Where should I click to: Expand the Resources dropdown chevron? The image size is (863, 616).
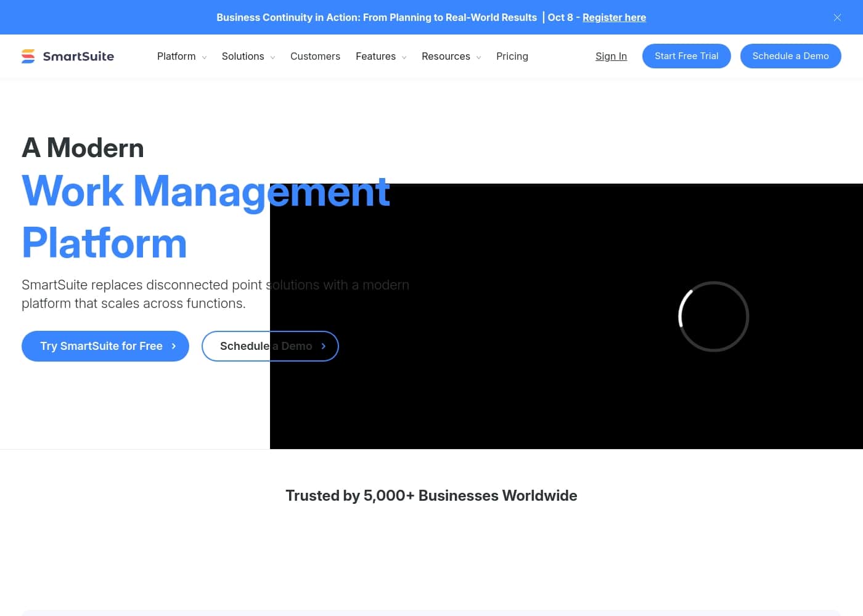tap(479, 57)
